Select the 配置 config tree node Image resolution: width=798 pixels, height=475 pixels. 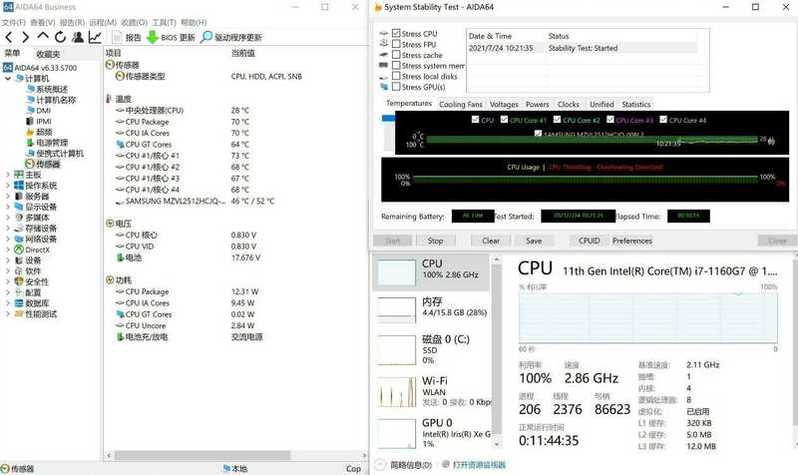pos(28,292)
